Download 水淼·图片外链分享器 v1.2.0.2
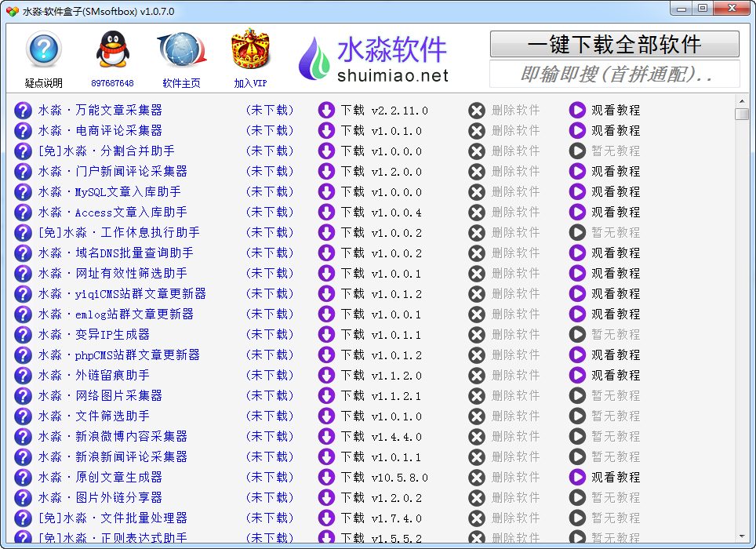The width and height of the screenshot is (756, 549). point(326,498)
